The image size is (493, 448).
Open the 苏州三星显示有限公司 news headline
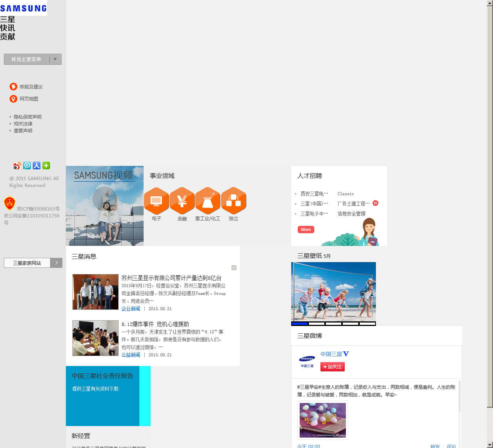[x=171, y=278]
